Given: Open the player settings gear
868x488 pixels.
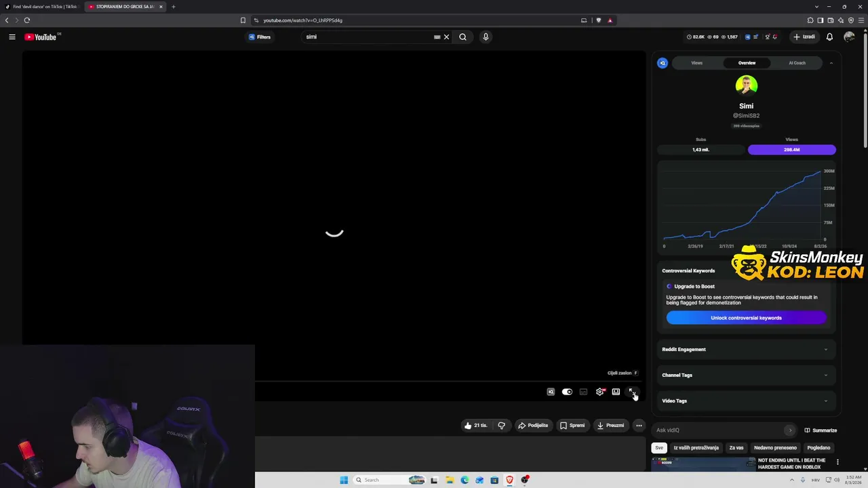Looking at the screenshot, I should click(599, 392).
